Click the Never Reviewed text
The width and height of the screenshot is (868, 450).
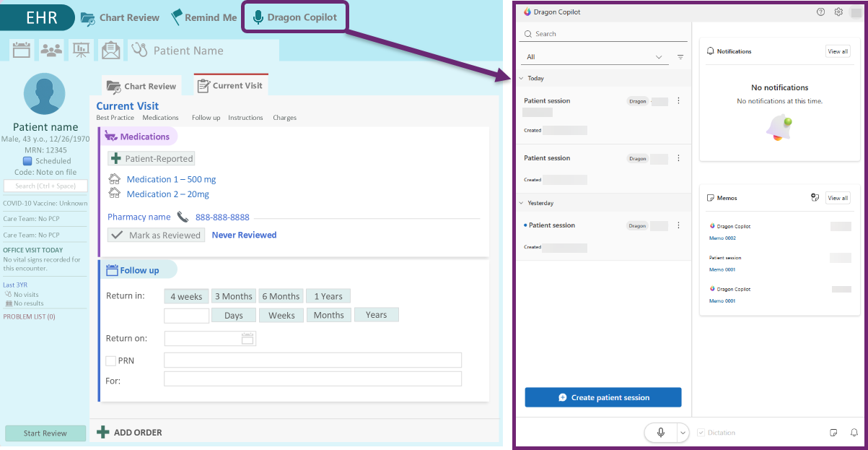coord(244,235)
